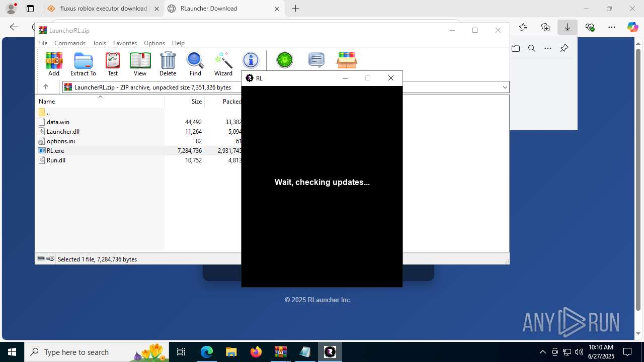Open the Wizard wand icon

click(x=223, y=64)
